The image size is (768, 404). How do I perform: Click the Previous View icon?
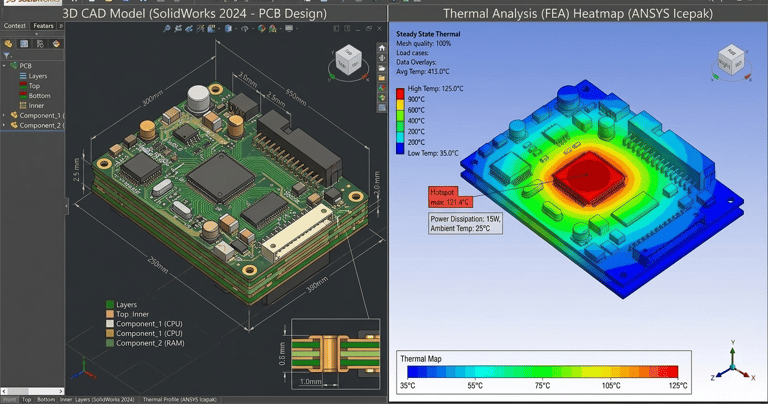[189, 29]
